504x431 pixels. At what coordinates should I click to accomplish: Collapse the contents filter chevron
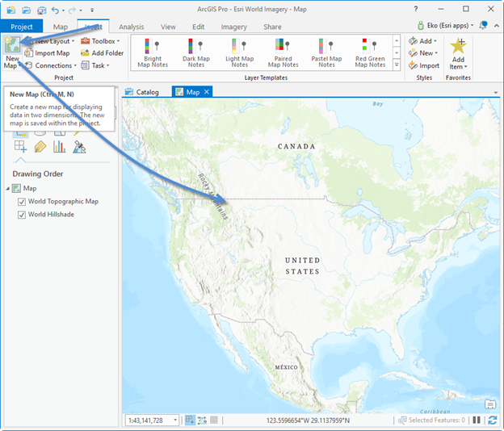[20, 160]
